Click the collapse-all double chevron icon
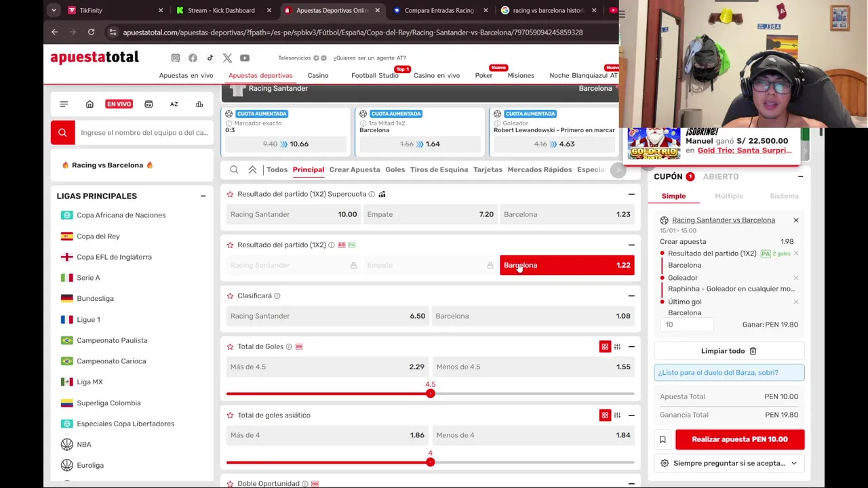Screen dimensions: 868x488 click(x=252, y=169)
